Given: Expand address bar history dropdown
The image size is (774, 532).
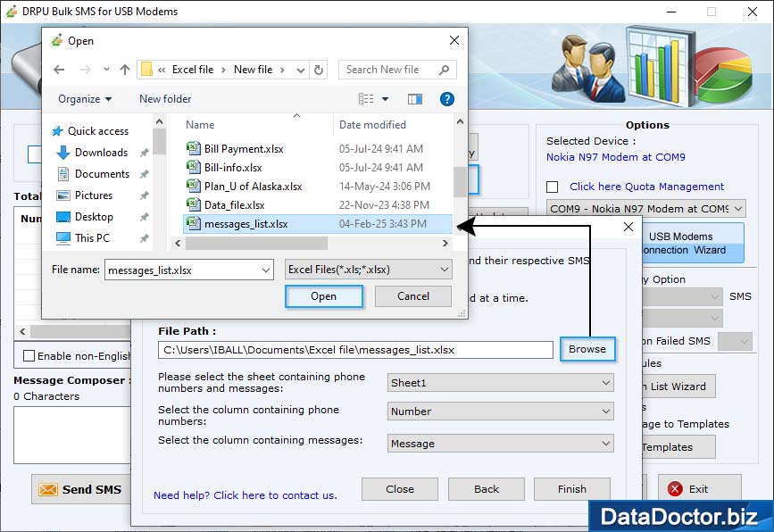Looking at the screenshot, I should tap(301, 71).
